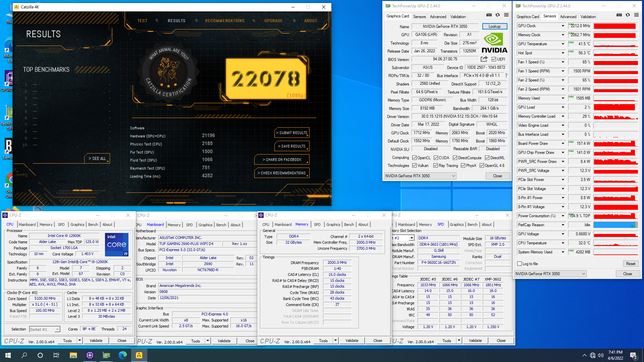Viewport: 644px width, 362px height.
Task: Toggle the CUDA checkbox
Action: (x=436, y=158)
